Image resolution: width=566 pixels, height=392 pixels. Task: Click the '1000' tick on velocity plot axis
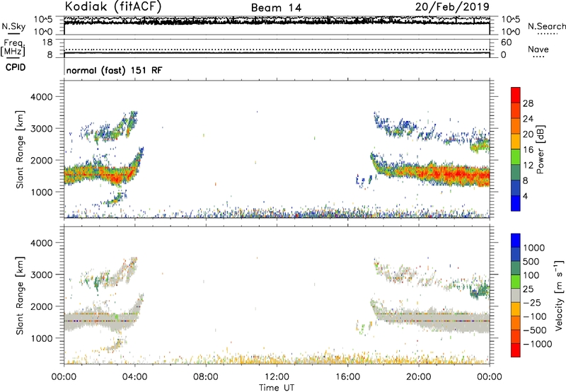pyautogui.click(x=41, y=339)
